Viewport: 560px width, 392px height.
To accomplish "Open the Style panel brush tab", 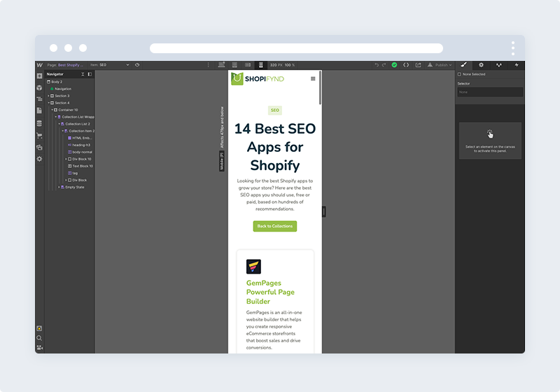I will point(463,64).
